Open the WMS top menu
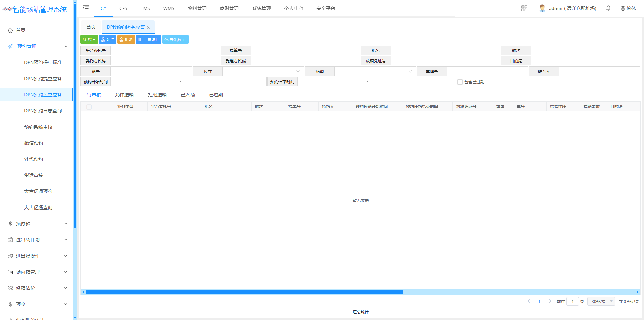 pos(169,8)
